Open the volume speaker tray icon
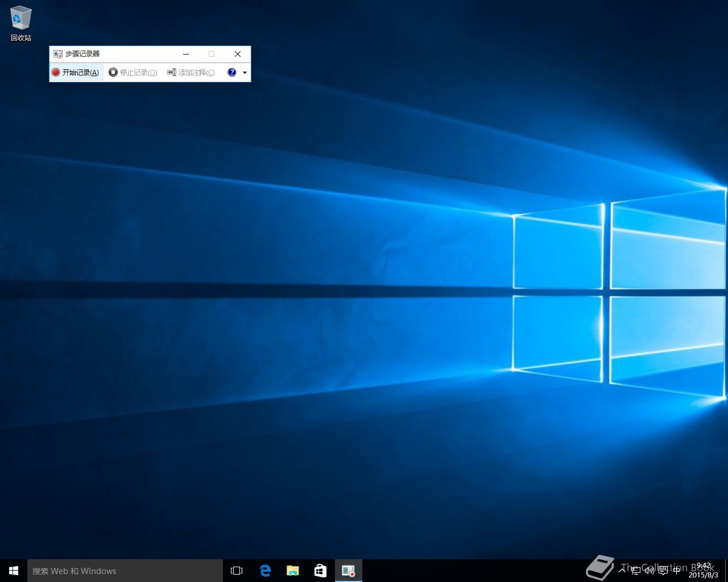This screenshot has width=728, height=582. (x=649, y=571)
